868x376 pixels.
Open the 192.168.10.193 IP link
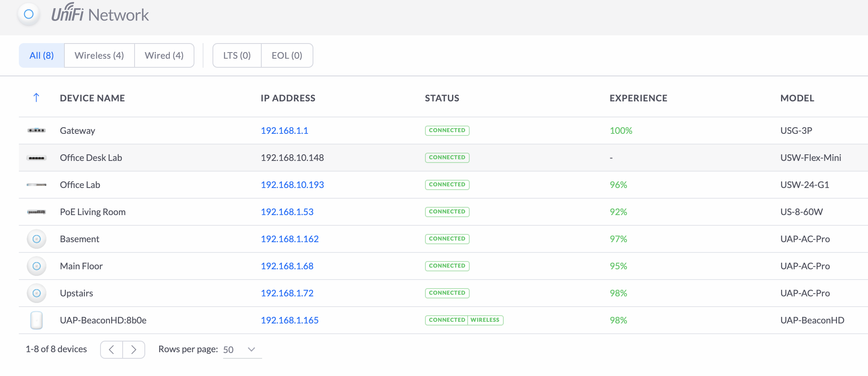tap(292, 185)
